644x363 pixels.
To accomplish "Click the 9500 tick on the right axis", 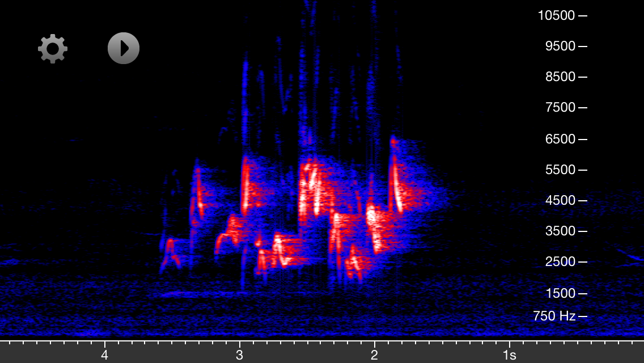I will tap(582, 46).
